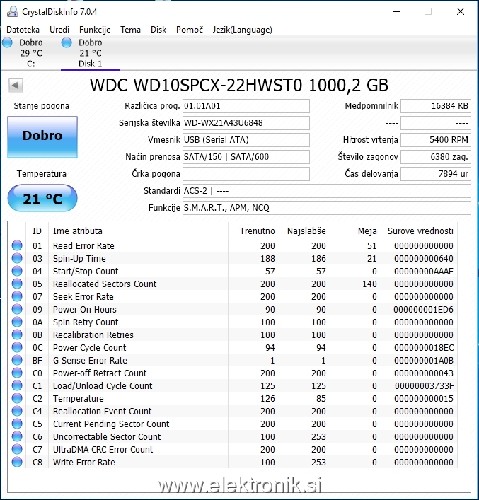Image resolution: width=479 pixels, height=500 pixels.
Task: Open the Uredi menu
Action: (x=59, y=30)
